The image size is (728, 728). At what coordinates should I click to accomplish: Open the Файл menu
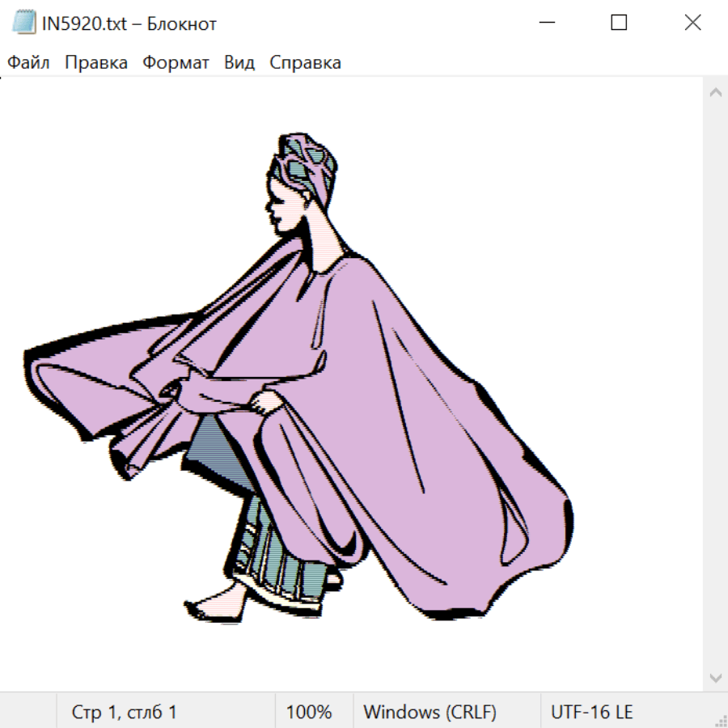(28, 63)
